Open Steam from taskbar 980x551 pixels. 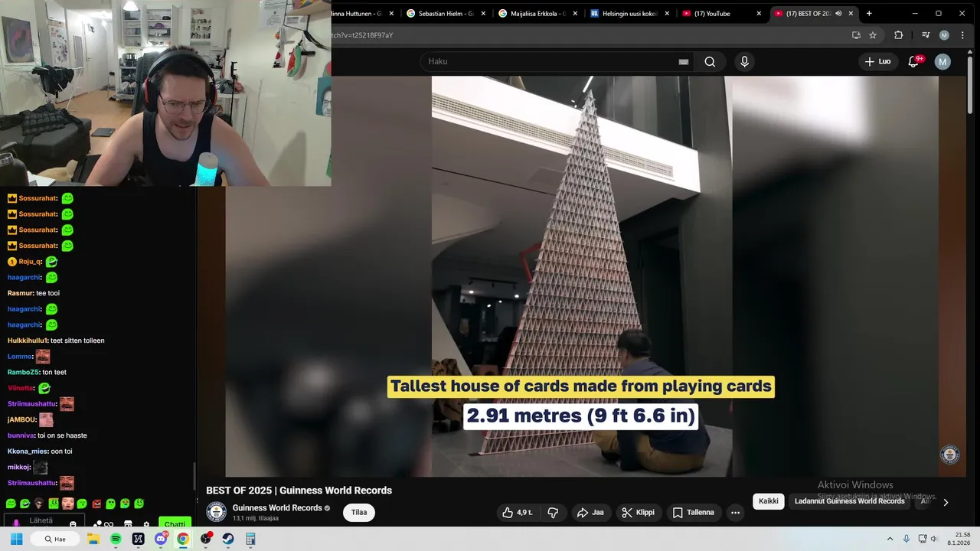228,539
